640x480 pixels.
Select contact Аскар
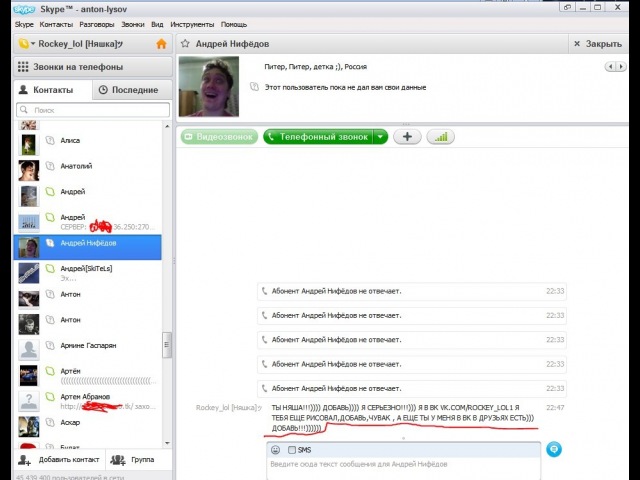[88, 427]
